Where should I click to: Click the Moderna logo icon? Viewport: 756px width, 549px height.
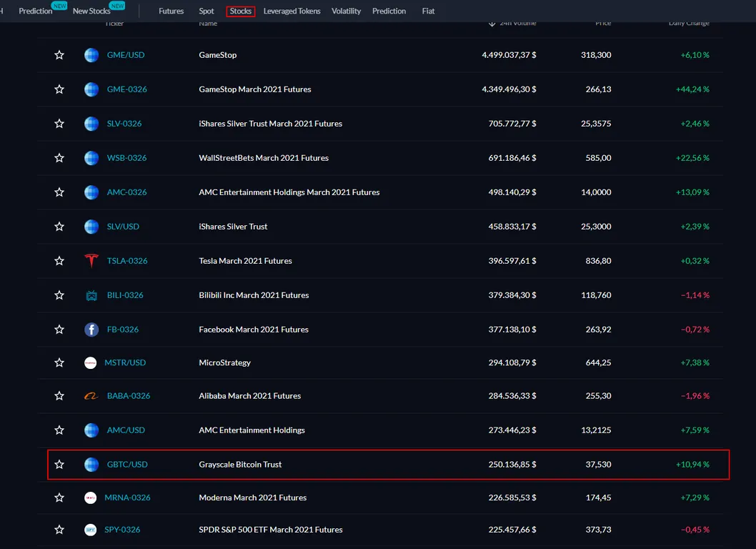coord(90,498)
